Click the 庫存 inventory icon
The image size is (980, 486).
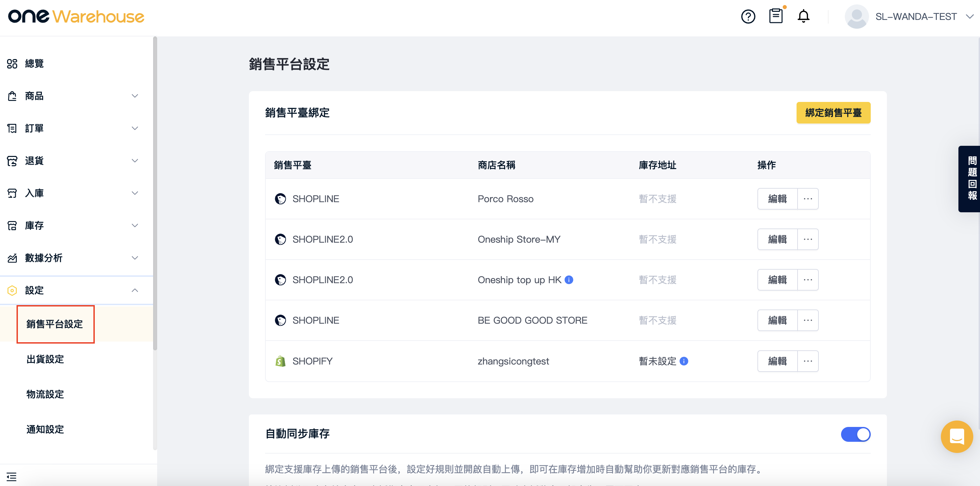pos(12,225)
